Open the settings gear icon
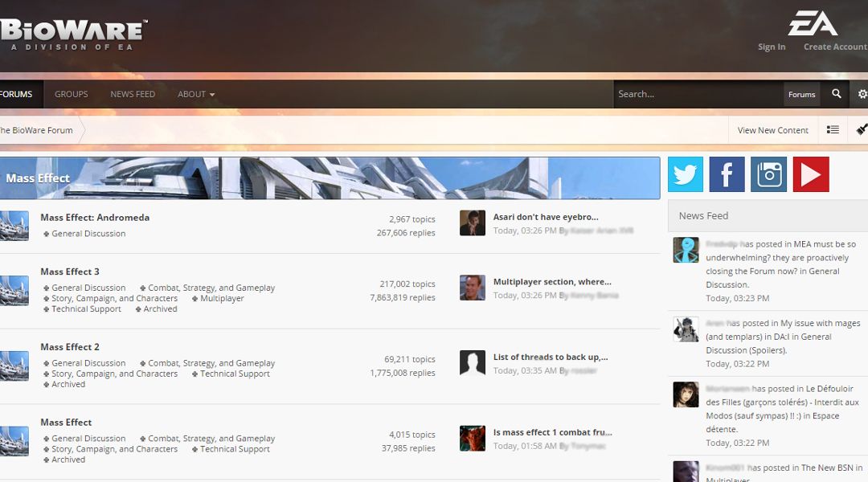This screenshot has height=482, width=868. click(862, 94)
